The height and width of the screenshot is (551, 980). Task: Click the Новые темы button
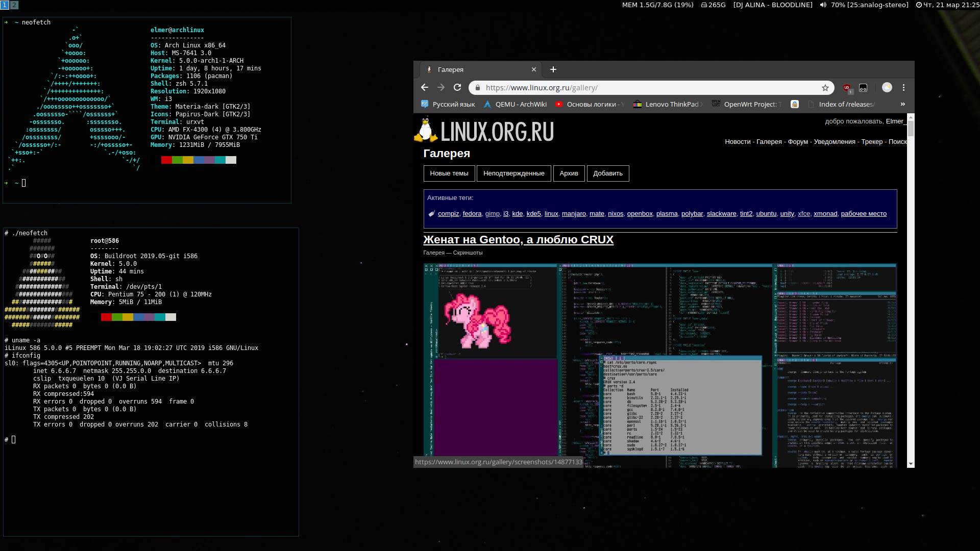449,173
